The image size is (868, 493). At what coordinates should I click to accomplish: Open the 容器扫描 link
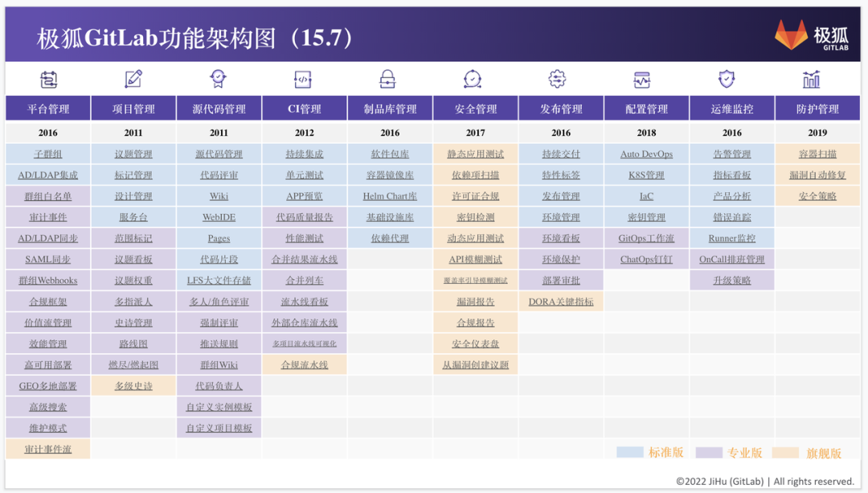[817, 154]
